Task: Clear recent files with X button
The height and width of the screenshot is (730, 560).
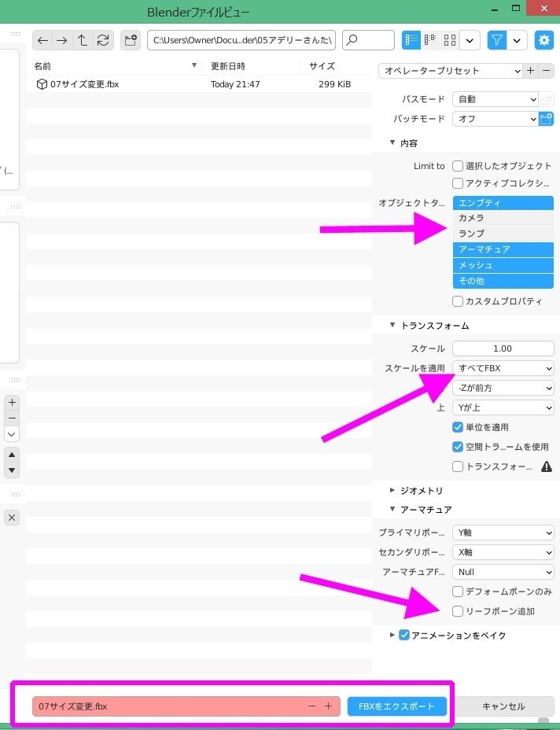Action: click(x=12, y=518)
